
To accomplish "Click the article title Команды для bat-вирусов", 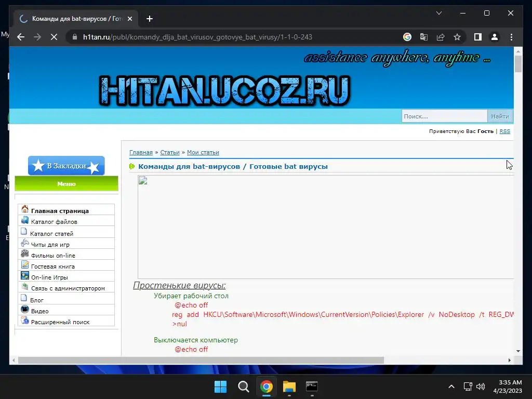I will tap(233, 167).
